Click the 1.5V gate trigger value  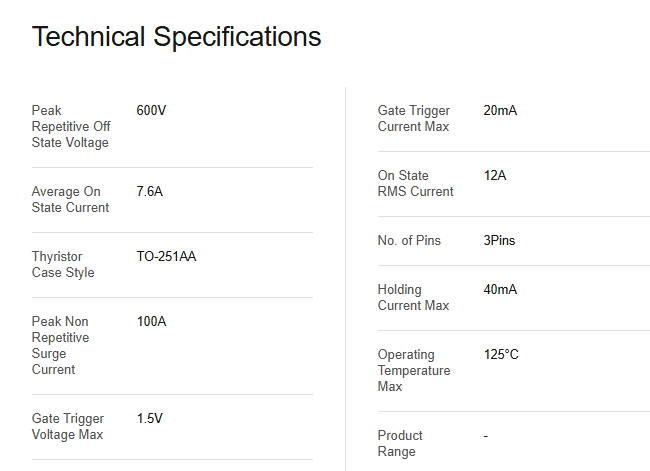click(149, 419)
